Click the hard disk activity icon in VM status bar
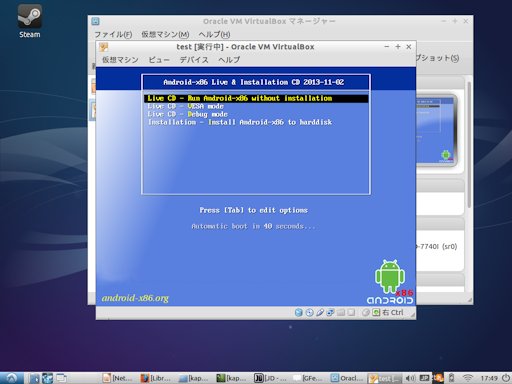Viewport: 512px width, 384px height. (299, 312)
